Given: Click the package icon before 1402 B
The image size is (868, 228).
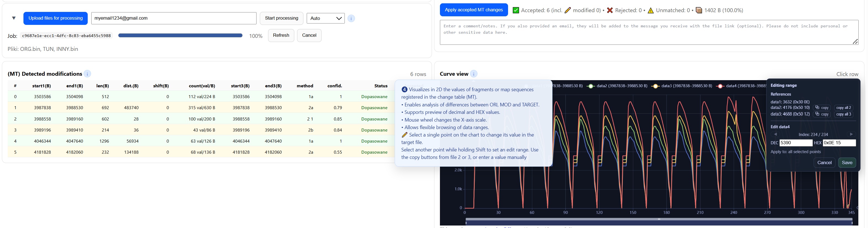Looking at the screenshot, I should (699, 11).
